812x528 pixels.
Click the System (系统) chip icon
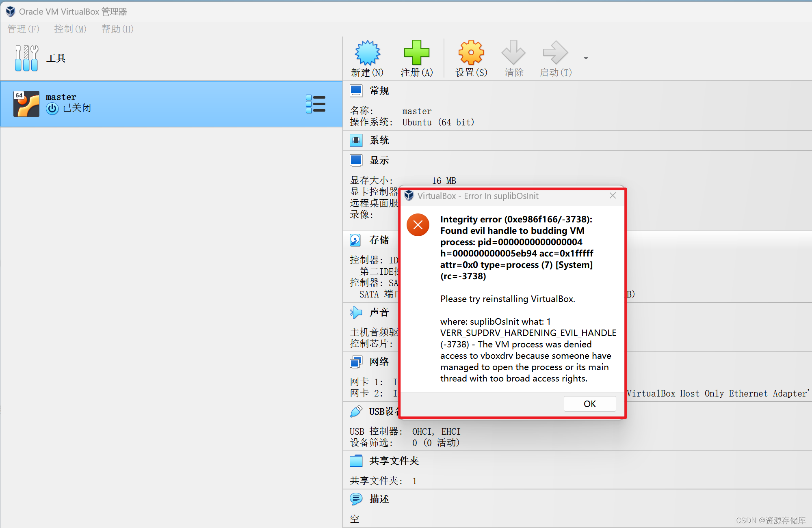[x=356, y=140]
